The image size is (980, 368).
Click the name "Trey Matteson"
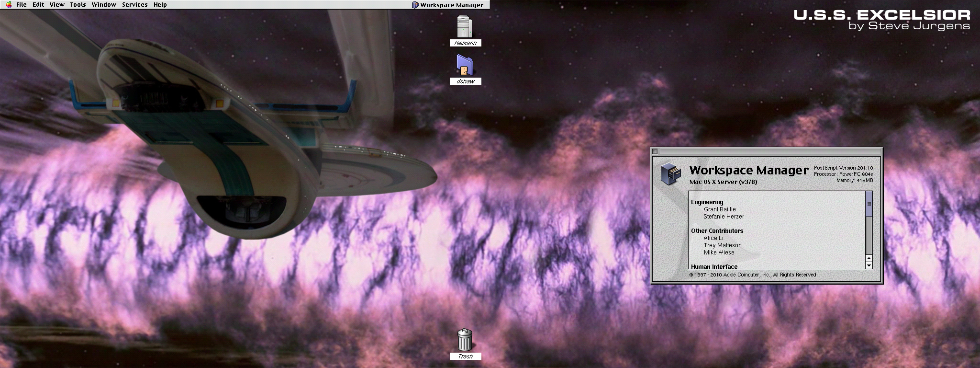pyautogui.click(x=723, y=245)
